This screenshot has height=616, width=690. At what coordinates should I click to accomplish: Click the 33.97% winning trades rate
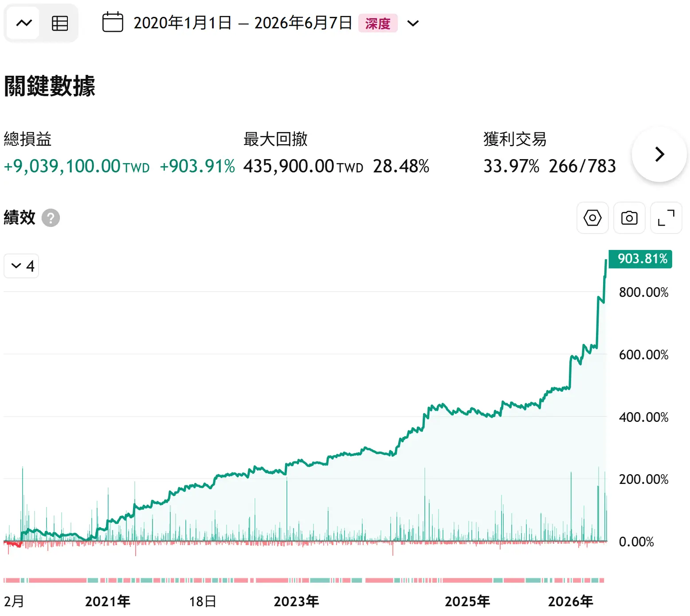pos(511,166)
